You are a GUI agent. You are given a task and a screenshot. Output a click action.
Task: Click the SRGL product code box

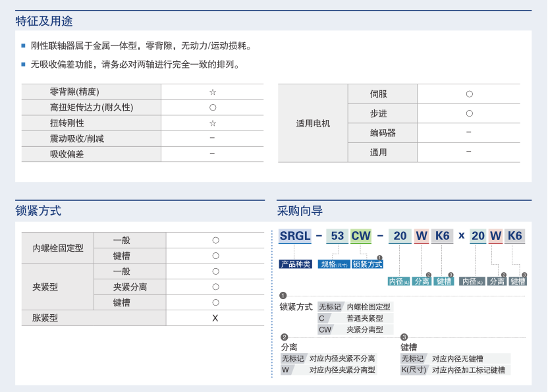[294, 236]
